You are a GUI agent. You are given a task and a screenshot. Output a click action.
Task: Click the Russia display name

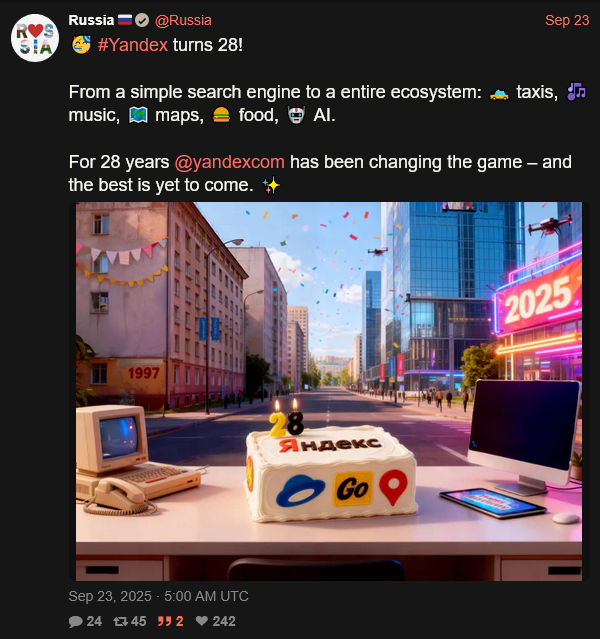click(x=91, y=20)
